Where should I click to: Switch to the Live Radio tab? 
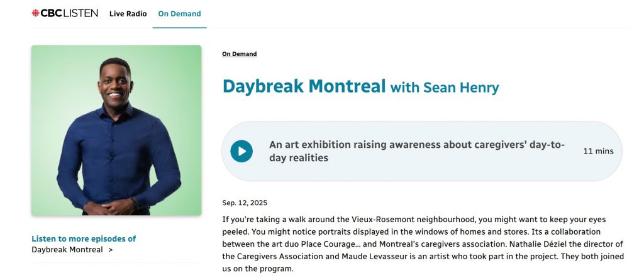point(128,14)
